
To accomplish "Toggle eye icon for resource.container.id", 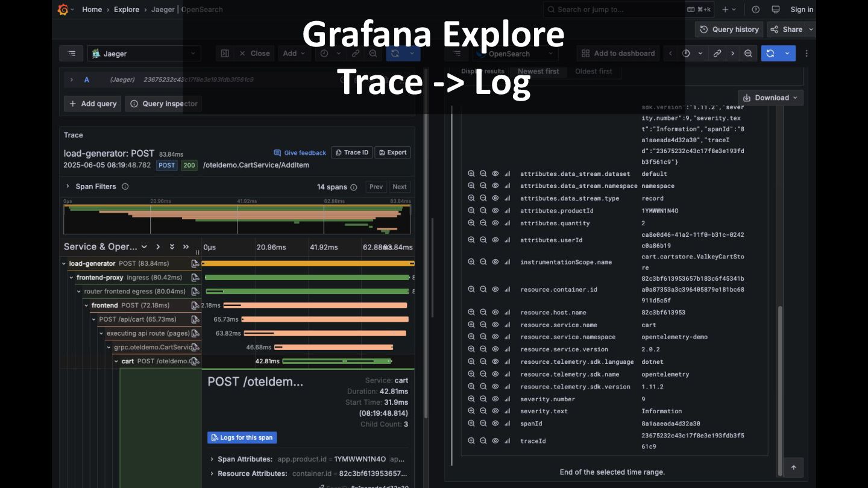I will click(x=495, y=289).
